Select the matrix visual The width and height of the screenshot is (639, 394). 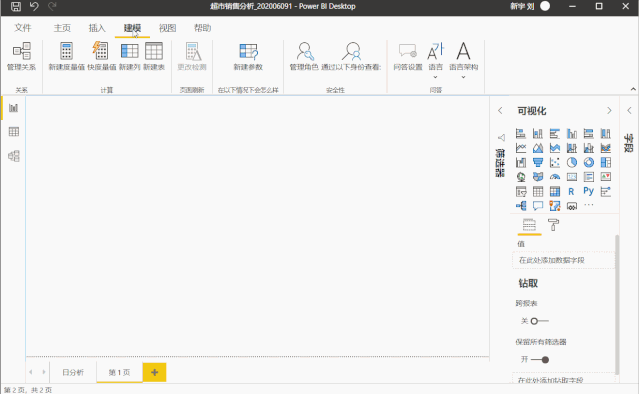tap(555, 191)
